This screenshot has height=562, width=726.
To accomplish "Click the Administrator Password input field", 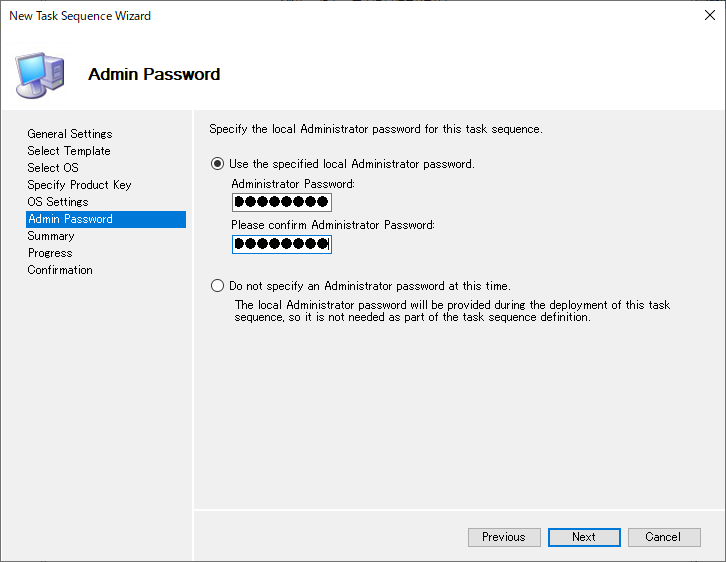I will pos(281,203).
